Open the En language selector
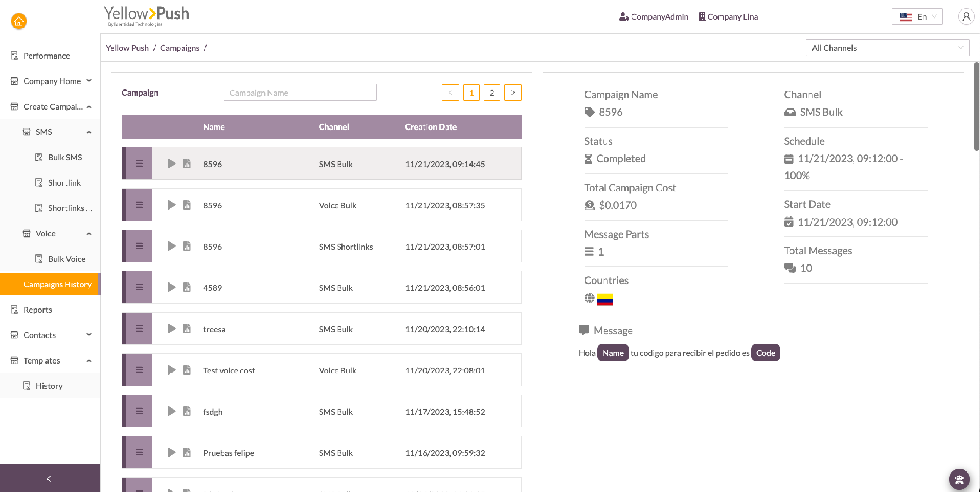The width and height of the screenshot is (980, 492). [917, 17]
